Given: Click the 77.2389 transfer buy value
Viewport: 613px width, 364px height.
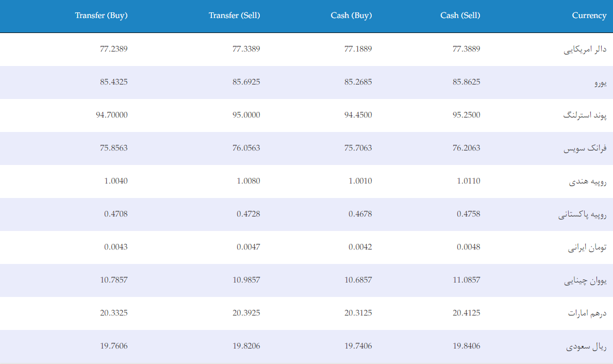Looking at the screenshot, I should pyautogui.click(x=114, y=49).
